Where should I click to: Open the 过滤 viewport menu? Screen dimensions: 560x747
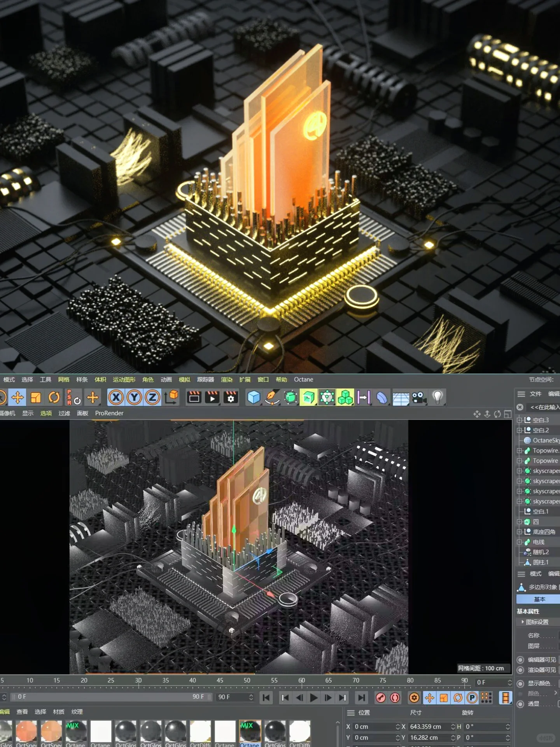(64, 413)
